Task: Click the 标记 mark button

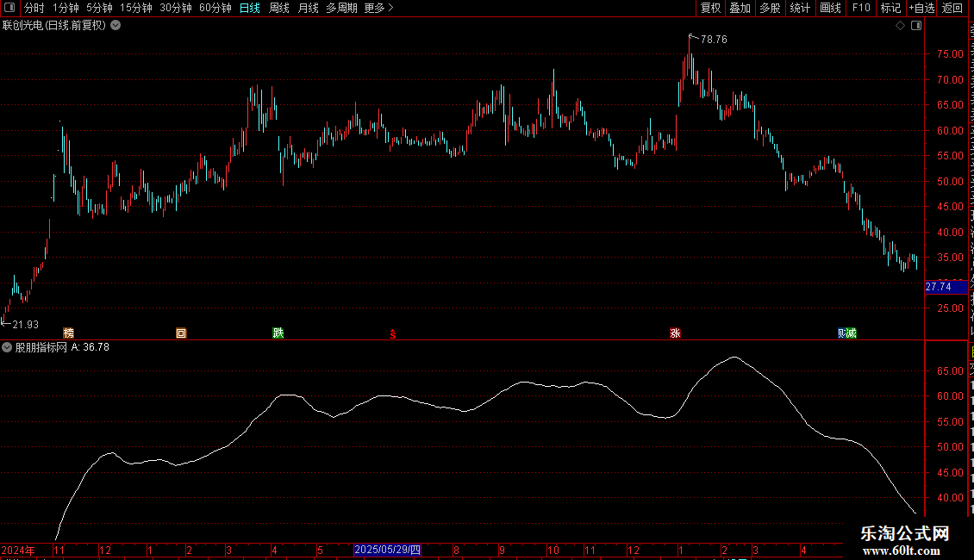Action: (890, 8)
